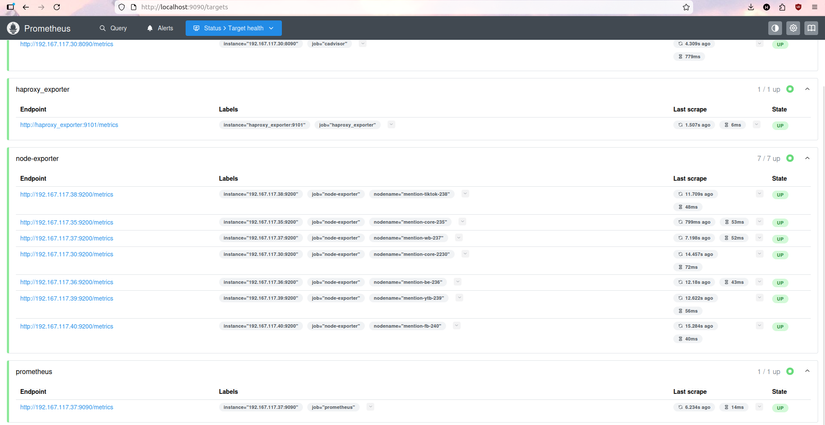
Task: Open the 192.167.117.38:9200/metrics link
Action: (66, 195)
